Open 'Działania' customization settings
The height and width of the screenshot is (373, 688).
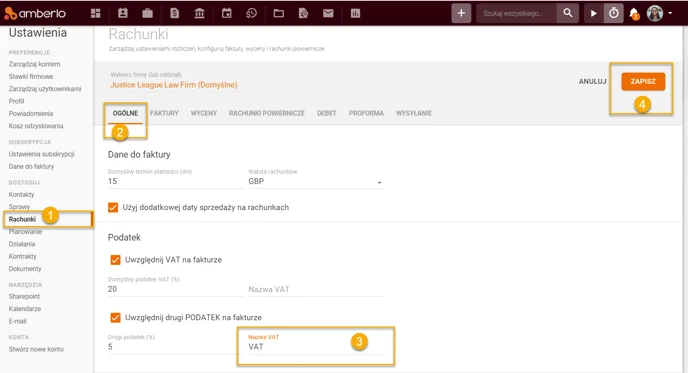tap(22, 244)
